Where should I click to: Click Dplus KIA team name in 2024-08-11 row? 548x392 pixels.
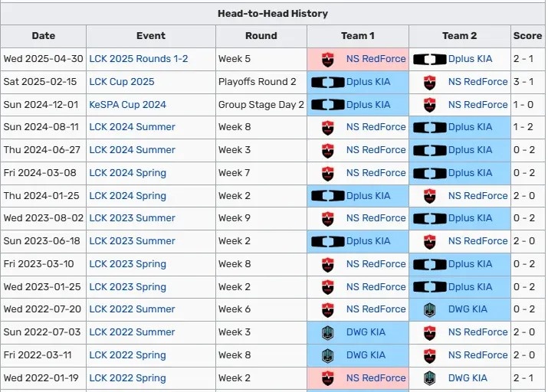pos(470,127)
